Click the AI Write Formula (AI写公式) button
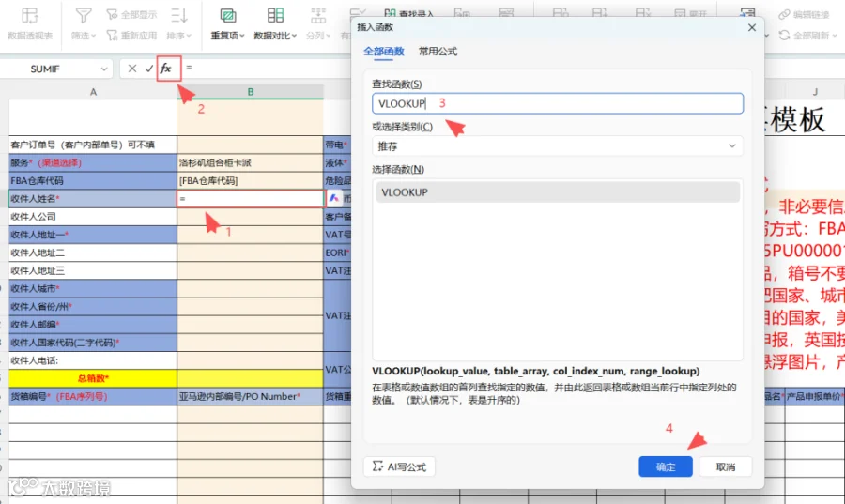The image size is (845, 504). click(399, 466)
